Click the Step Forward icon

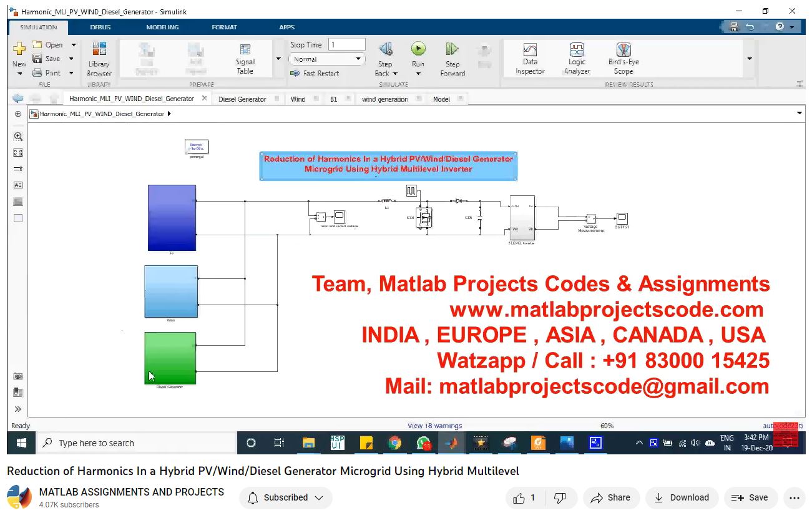click(x=452, y=49)
